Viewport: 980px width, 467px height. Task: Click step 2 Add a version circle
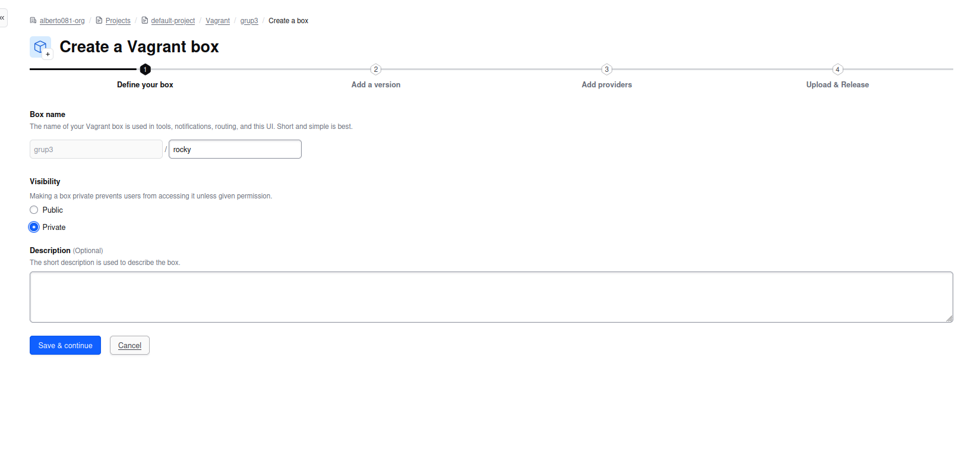375,70
